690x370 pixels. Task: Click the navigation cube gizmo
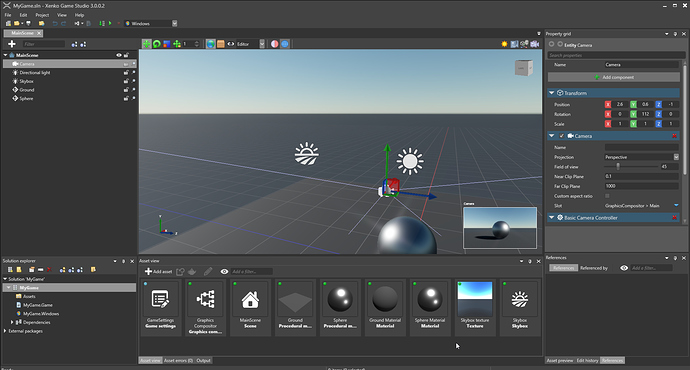pos(524,68)
